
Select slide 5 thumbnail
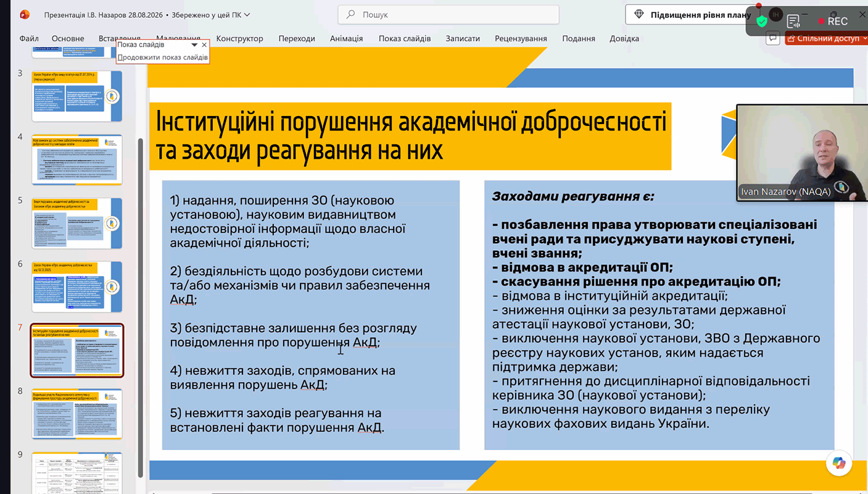tap(77, 223)
